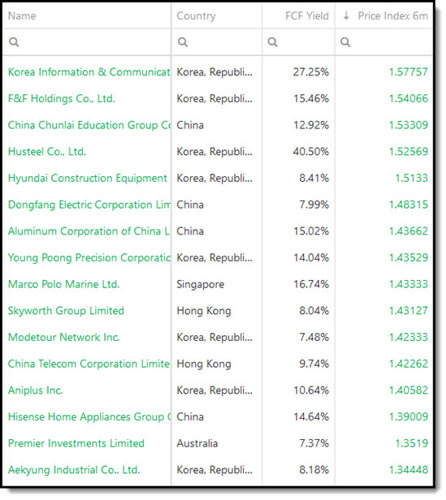
Task: Open Korea Information & Communicat company link
Action: click(89, 72)
